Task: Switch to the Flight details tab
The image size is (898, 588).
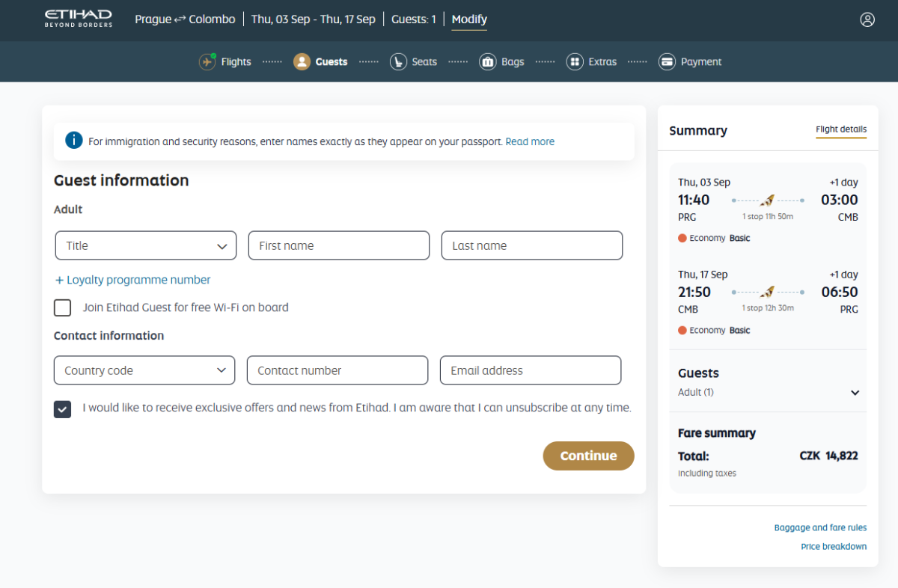Action: point(841,129)
